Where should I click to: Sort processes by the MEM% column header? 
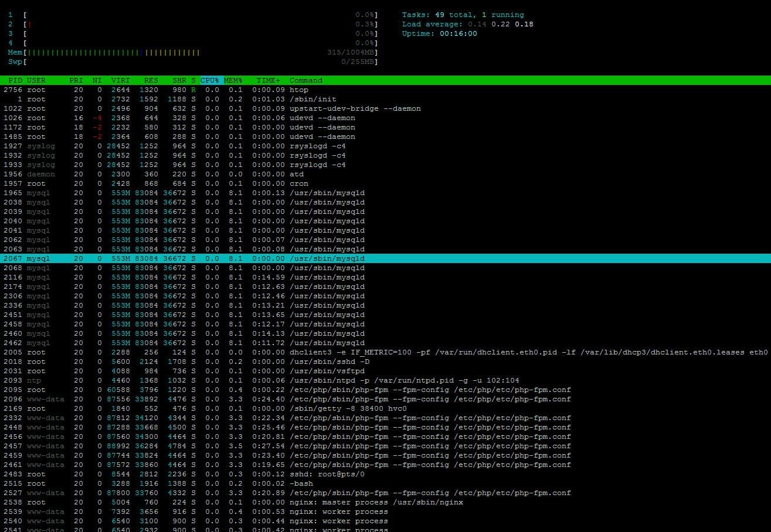(x=233, y=80)
